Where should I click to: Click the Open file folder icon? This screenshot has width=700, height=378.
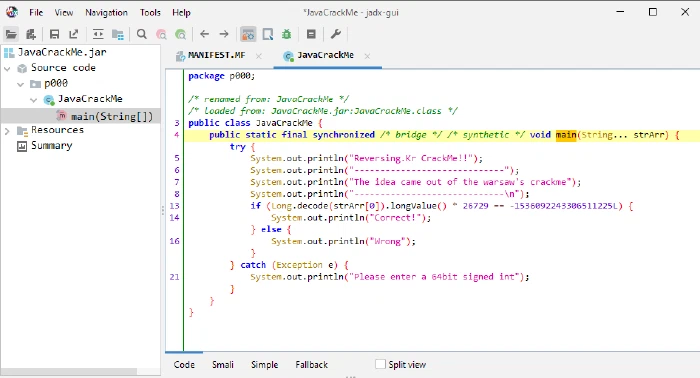coord(11,34)
